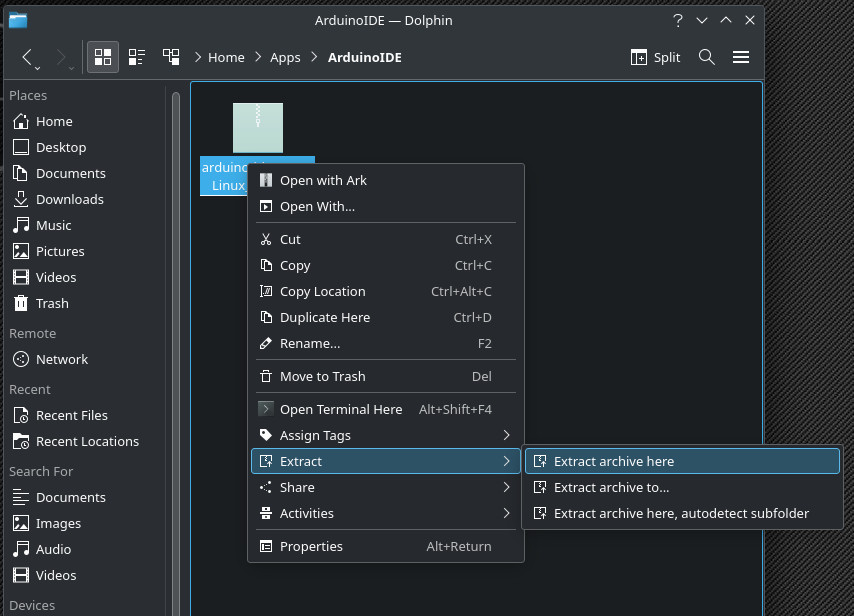Click the Home breadcrumb link
Screen dimensions: 854x616
coord(226,57)
